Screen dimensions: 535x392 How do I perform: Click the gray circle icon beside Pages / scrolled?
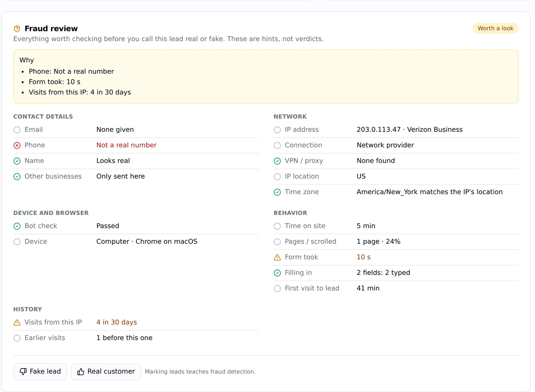pyautogui.click(x=277, y=242)
